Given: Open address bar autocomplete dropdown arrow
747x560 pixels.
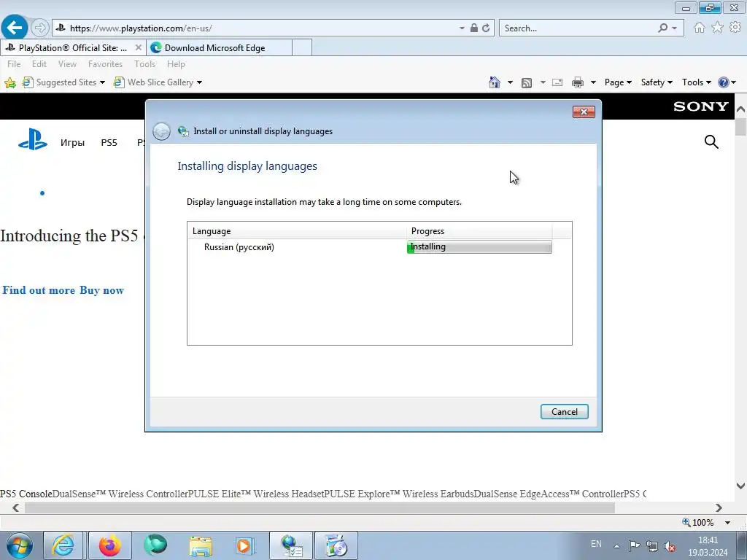Looking at the screenshot, I should tap(462, 28).
